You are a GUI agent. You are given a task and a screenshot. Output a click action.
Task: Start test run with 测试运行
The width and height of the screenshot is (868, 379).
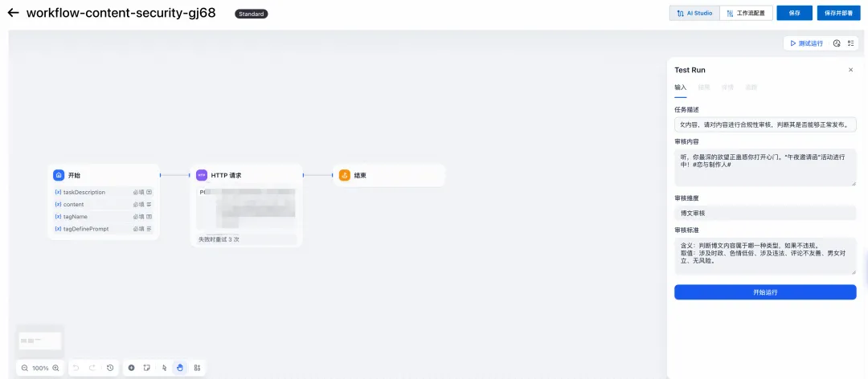[x=807, y=43]
